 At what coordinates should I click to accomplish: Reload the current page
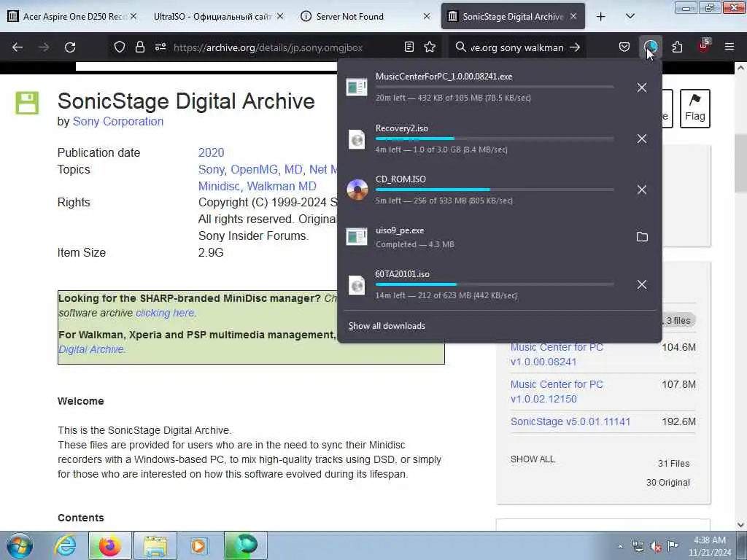pos(70,47)
